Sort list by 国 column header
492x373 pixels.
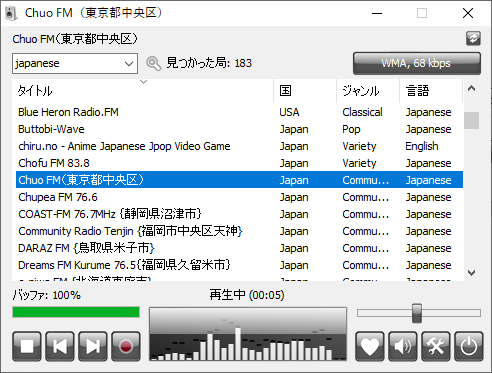(305, 91)
